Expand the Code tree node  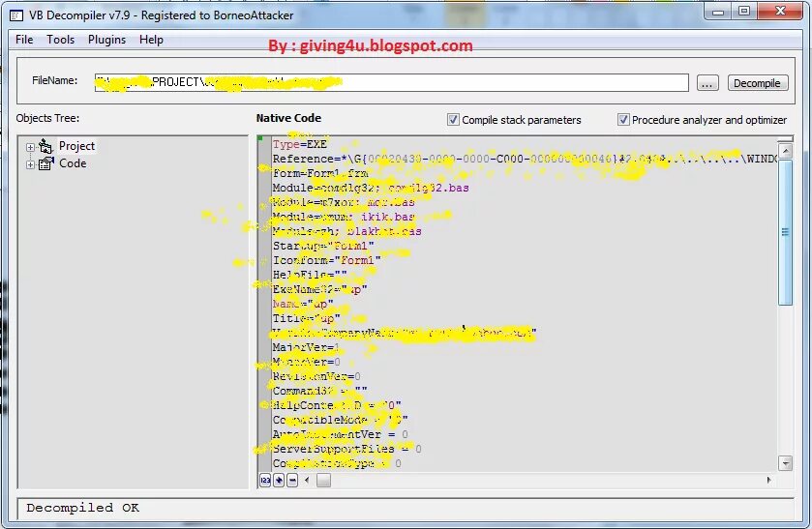(31, 164)
